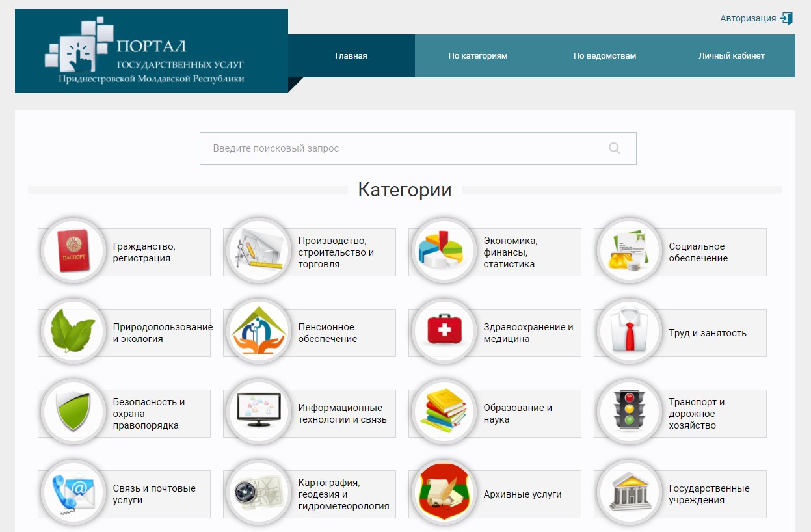Open the phone and envelope Связь icon
Image resolution: width=811 pixels, height=532 pixels.
[73, 493]
